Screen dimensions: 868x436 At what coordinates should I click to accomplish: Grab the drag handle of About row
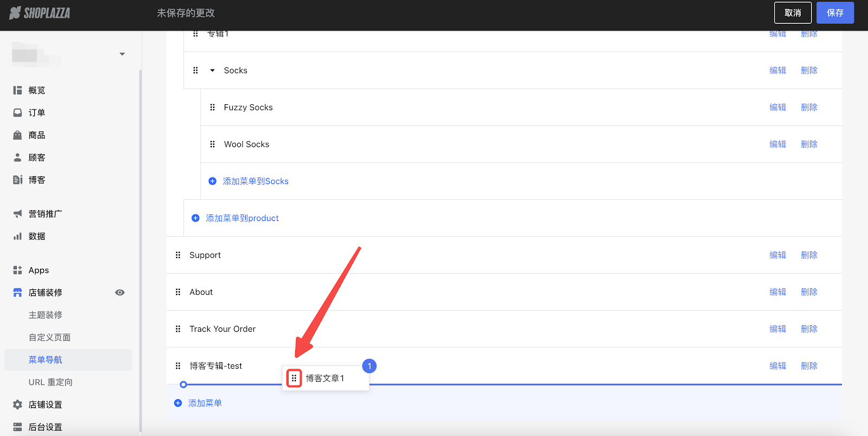point(178,292)
